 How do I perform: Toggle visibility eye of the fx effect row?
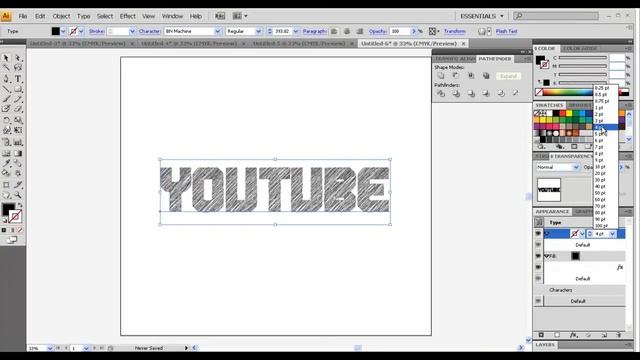[x=538, y=267]
